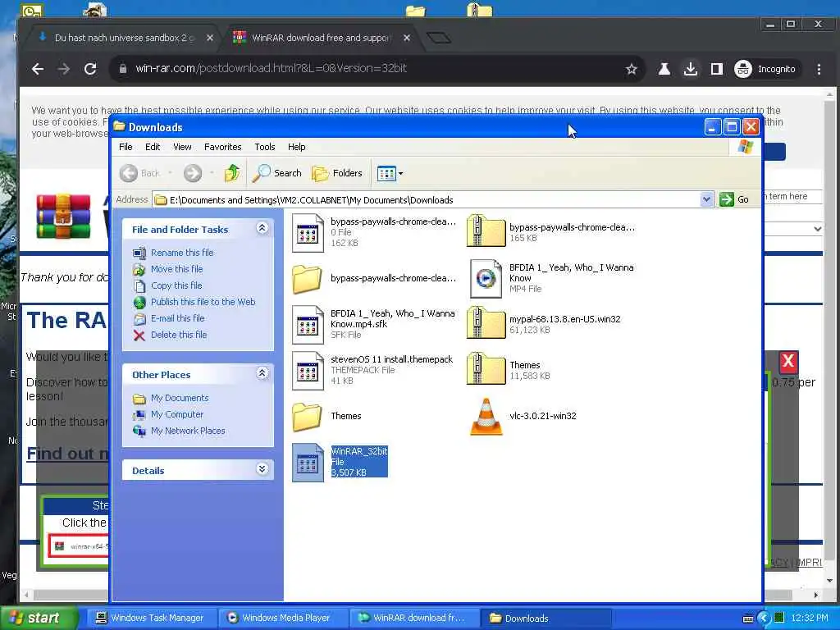Click the Chrome forward arrow
Screen dimensions: 840x630
tap(64, 69)
